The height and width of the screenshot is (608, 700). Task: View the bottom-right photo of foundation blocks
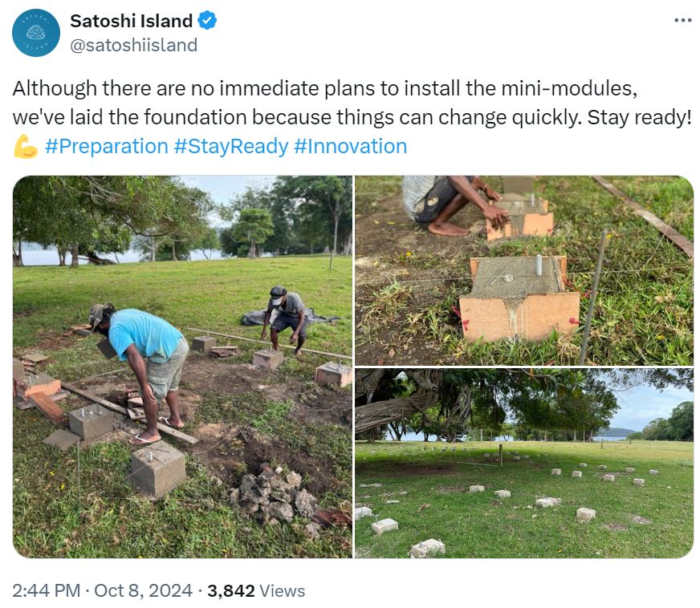pos(524,463)
